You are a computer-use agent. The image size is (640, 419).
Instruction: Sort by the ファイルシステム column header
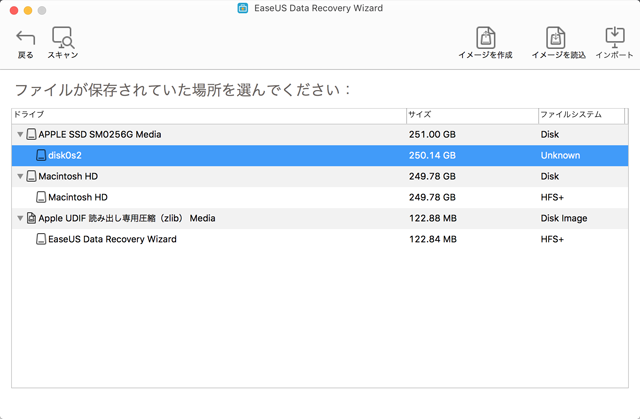pos(581,115)
